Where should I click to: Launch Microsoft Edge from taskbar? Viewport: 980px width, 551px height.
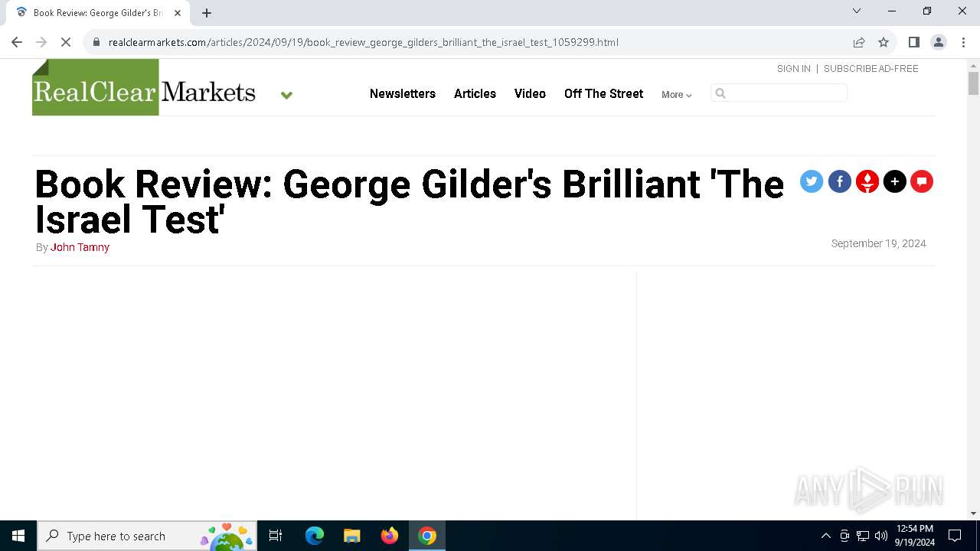pyautogui.click(x=315, y=536)
